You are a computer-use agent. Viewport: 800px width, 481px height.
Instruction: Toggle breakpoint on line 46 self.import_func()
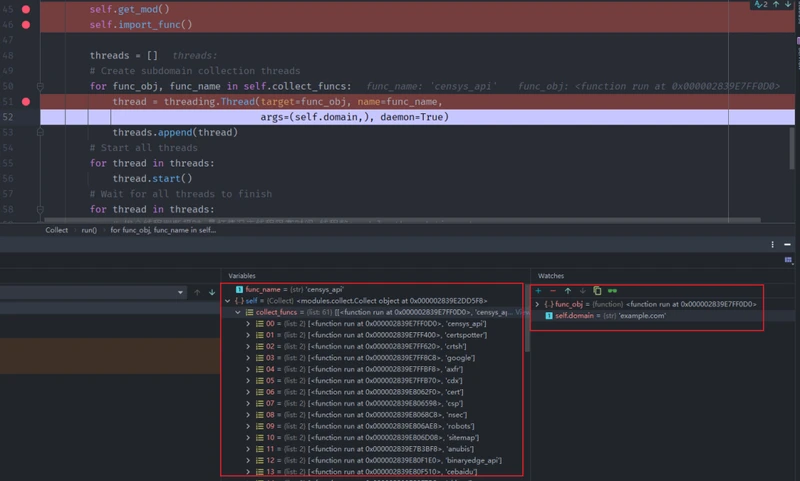pyautogui.click(x=26, y=24)
